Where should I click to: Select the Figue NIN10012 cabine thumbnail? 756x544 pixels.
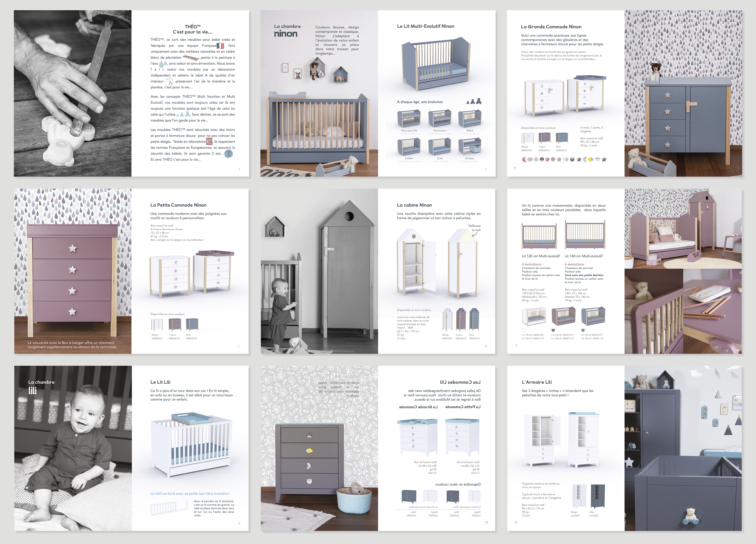click(x=461, y=320)
